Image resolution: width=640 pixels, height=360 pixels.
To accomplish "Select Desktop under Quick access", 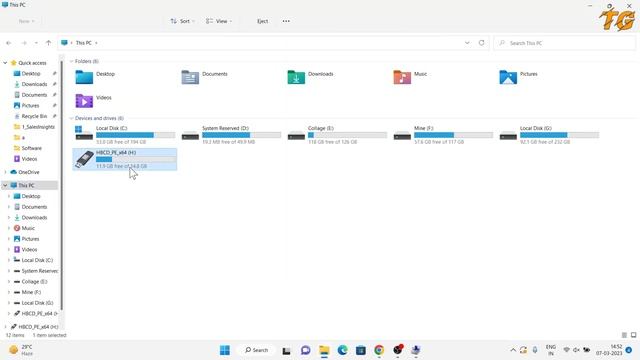I will click(31, 73).
